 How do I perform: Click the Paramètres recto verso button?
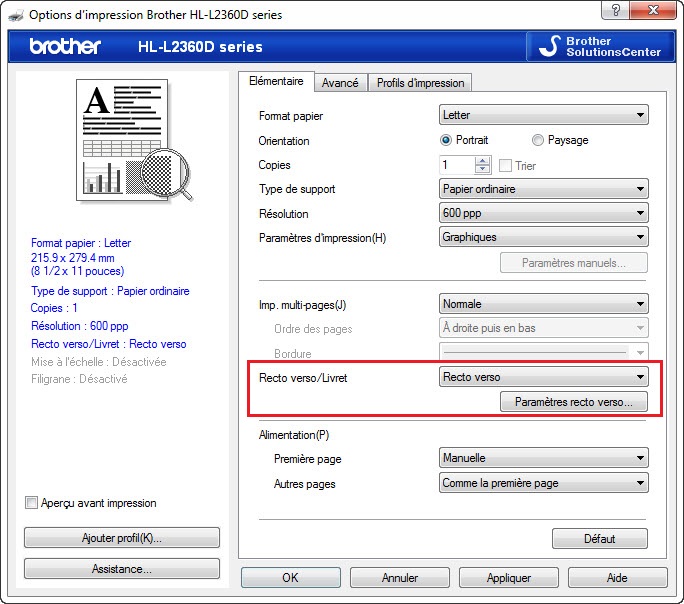(x=573, y=402)
